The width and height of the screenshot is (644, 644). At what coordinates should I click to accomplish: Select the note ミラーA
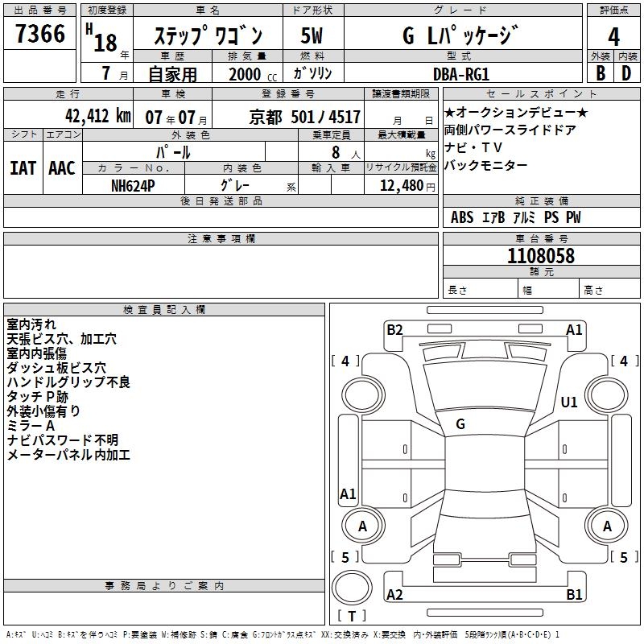pos(31,426)
